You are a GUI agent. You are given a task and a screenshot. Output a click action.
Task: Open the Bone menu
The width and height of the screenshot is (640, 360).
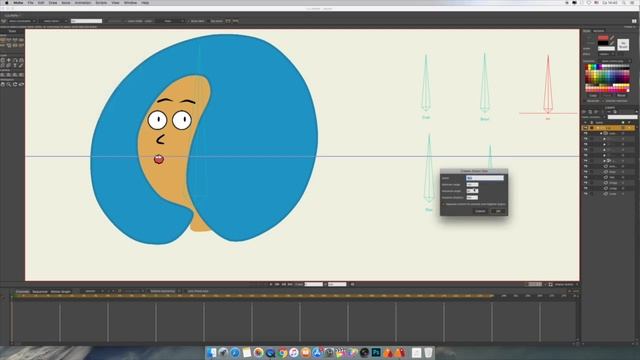click(66, 2)
